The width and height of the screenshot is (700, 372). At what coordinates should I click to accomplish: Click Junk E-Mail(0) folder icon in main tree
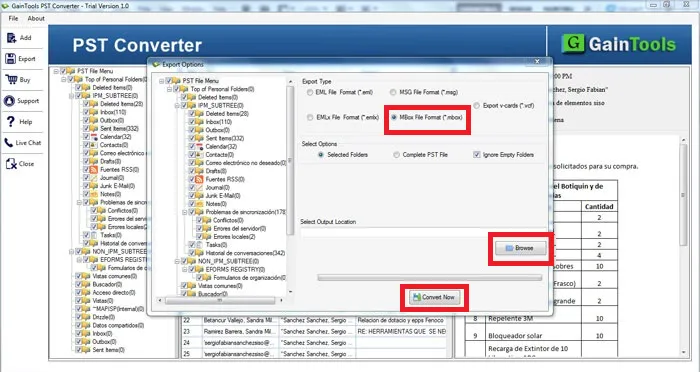click(94, 186)
